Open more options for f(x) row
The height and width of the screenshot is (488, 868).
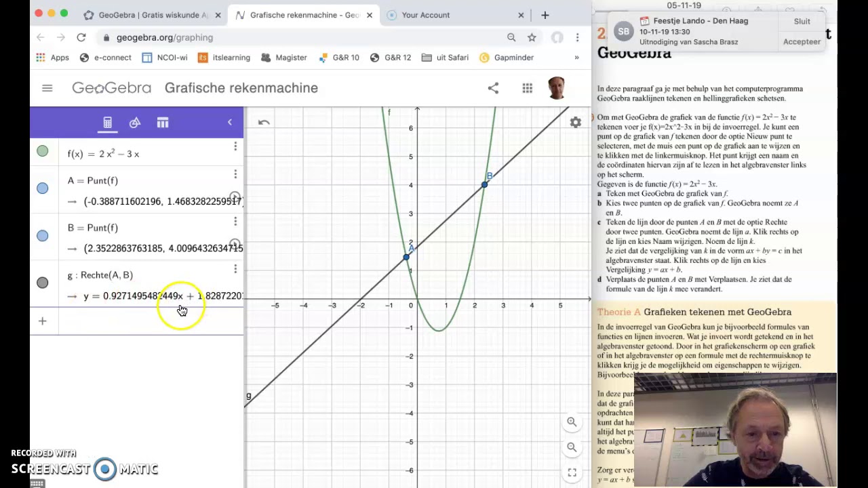pos(235,146)
